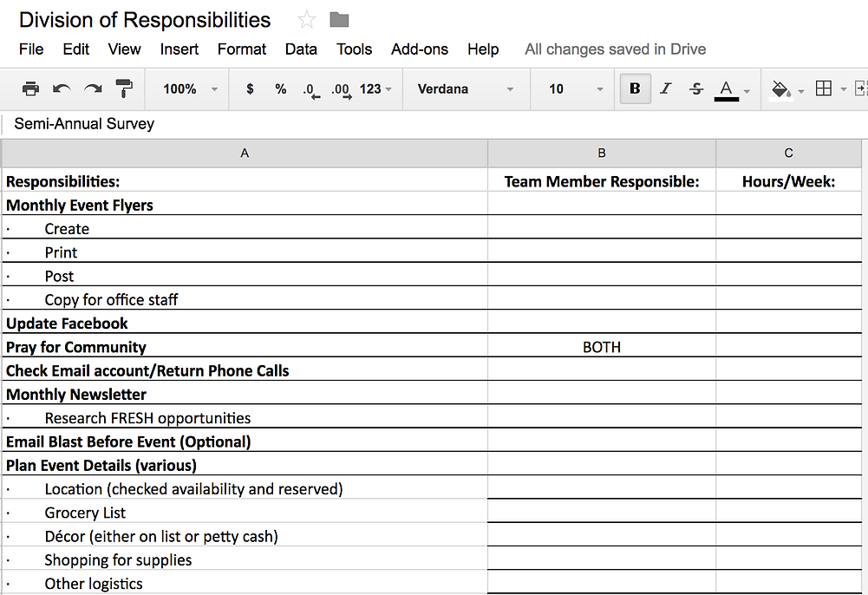This screenshot has height=595, width=868.
Task: Open the Format menu
Action: [x=242, y=49]
